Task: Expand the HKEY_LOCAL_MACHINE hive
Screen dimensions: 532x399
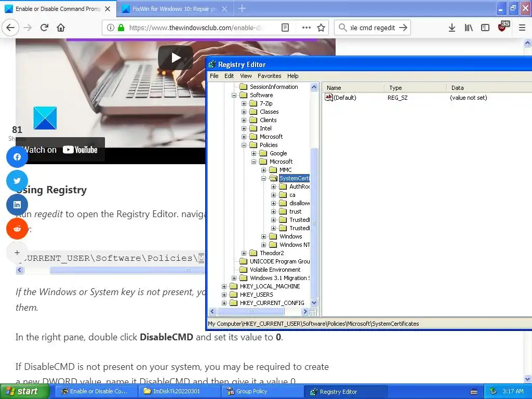Action: point(224,286)
